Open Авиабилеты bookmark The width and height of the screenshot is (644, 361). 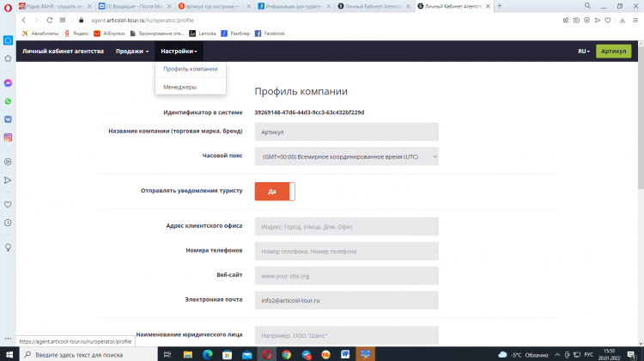coord(40,34)
